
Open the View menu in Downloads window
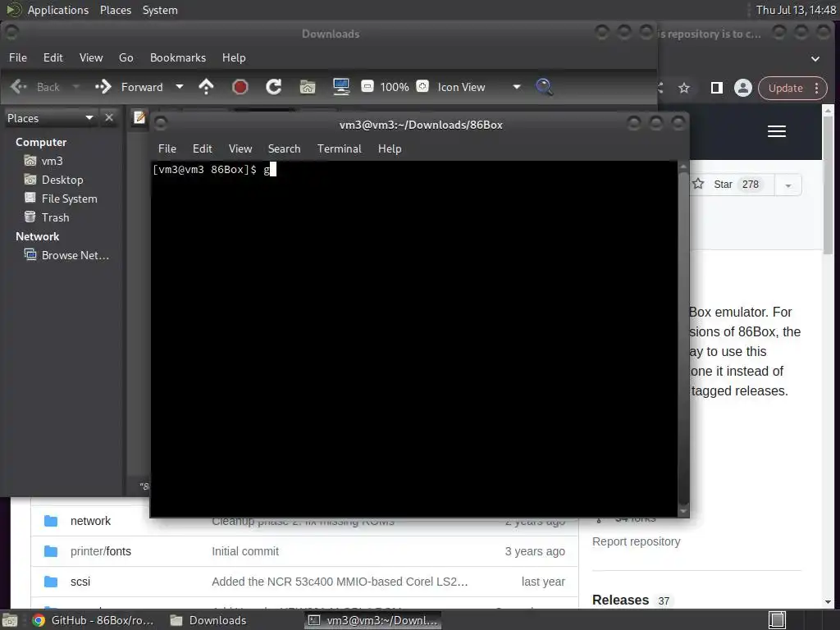pos(91,57)
